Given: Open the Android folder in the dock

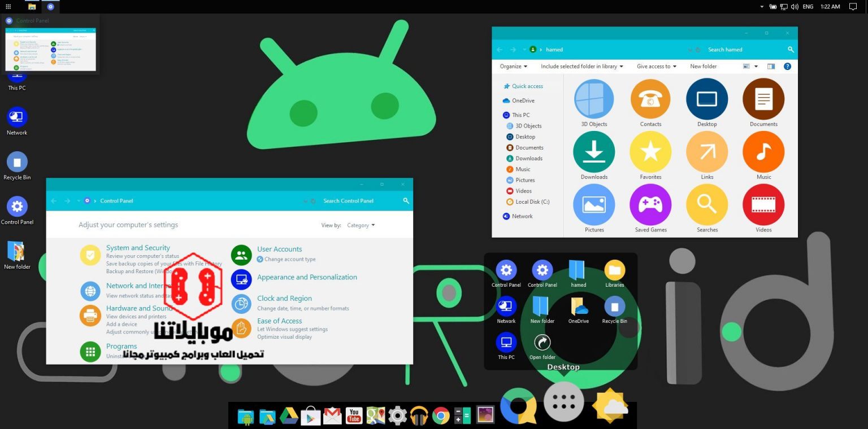Looking at the screenshot, I should pos(245,416).
